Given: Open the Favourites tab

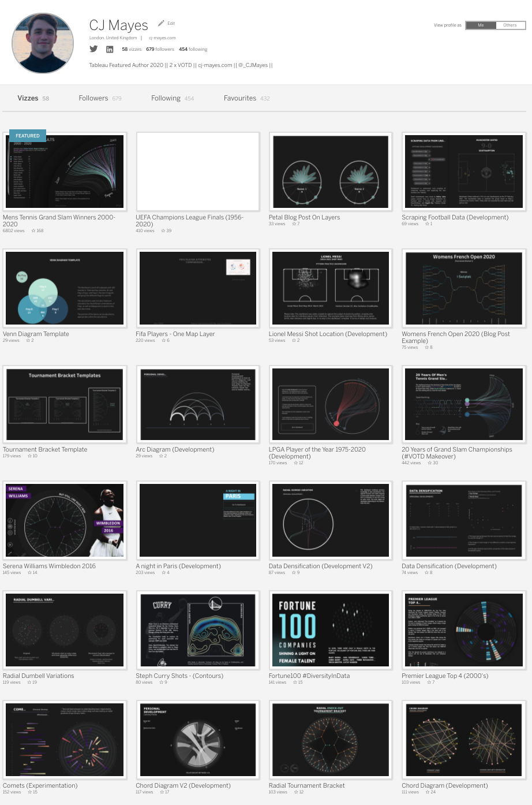Looking at the screenshot, I should [240, 98].
